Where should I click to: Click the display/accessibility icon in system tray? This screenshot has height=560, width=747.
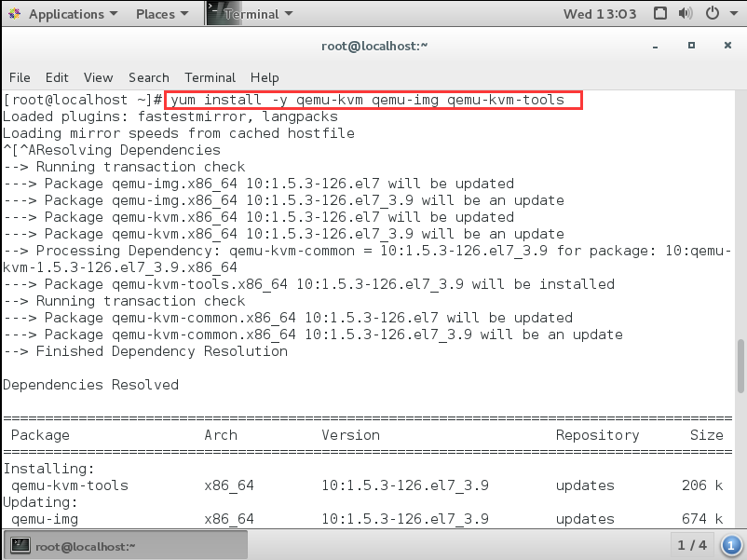pyautogui.click(x=660, y=14)
